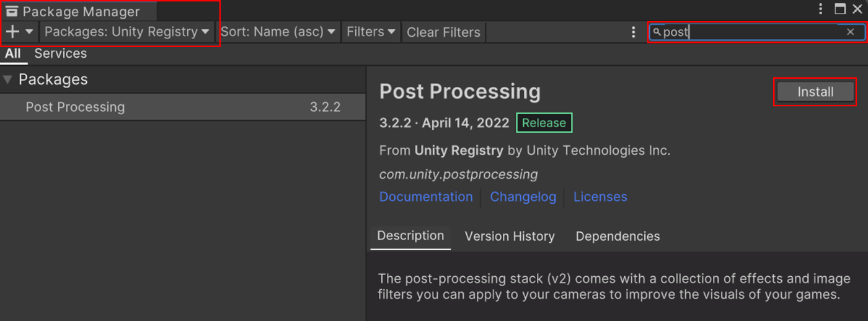This screenshot has height=321, width=868.
Task: Click the green Release tag
Action: tap(544, 123)
